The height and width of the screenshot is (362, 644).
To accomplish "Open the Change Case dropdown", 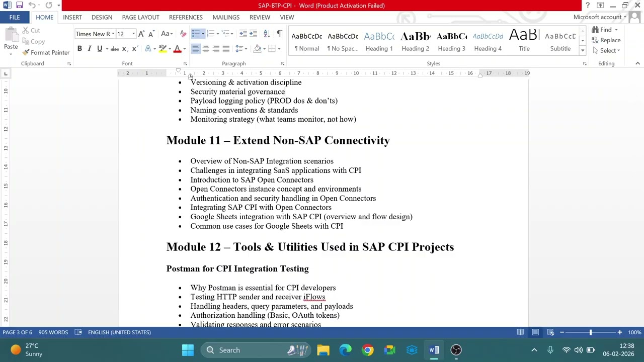I will tap(166, 34).
